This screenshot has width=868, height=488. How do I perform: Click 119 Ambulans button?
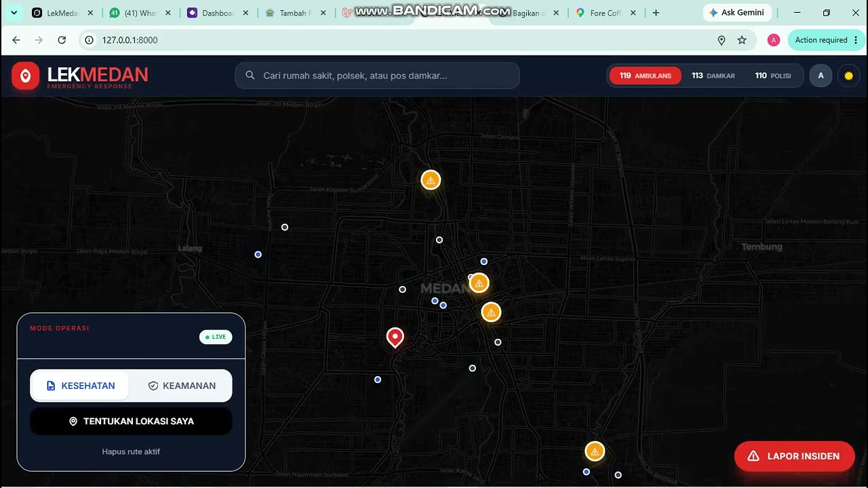[645, 76]
